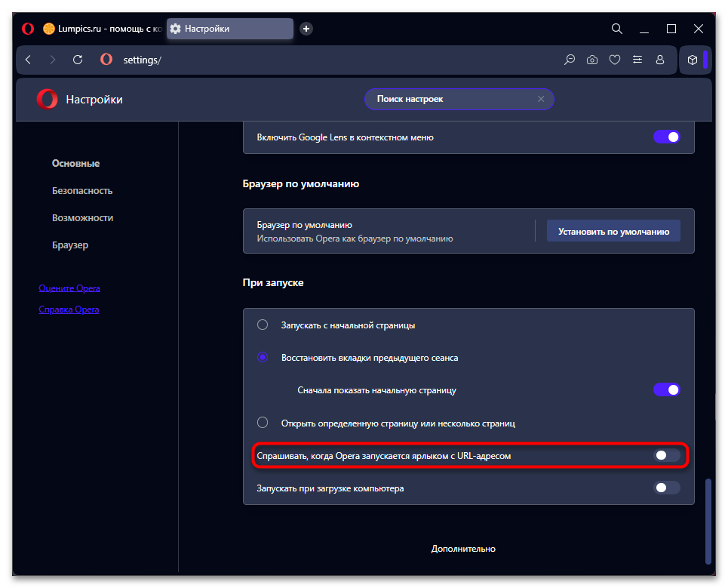Select "Открыть определенную страницу" radio option

tap(263, 423)
